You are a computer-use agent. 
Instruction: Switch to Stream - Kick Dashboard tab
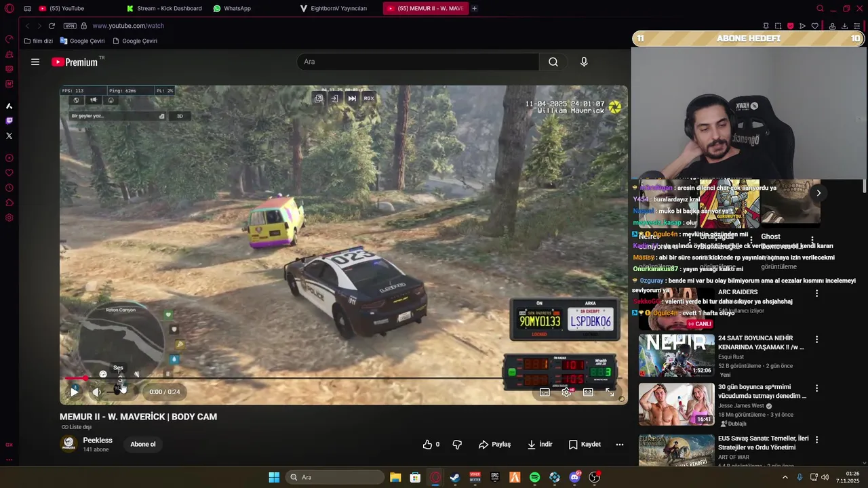point(164,8)
